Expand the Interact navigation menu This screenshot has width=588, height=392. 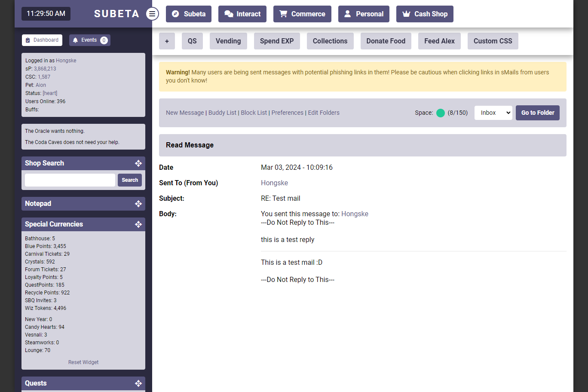coord(242,14)
